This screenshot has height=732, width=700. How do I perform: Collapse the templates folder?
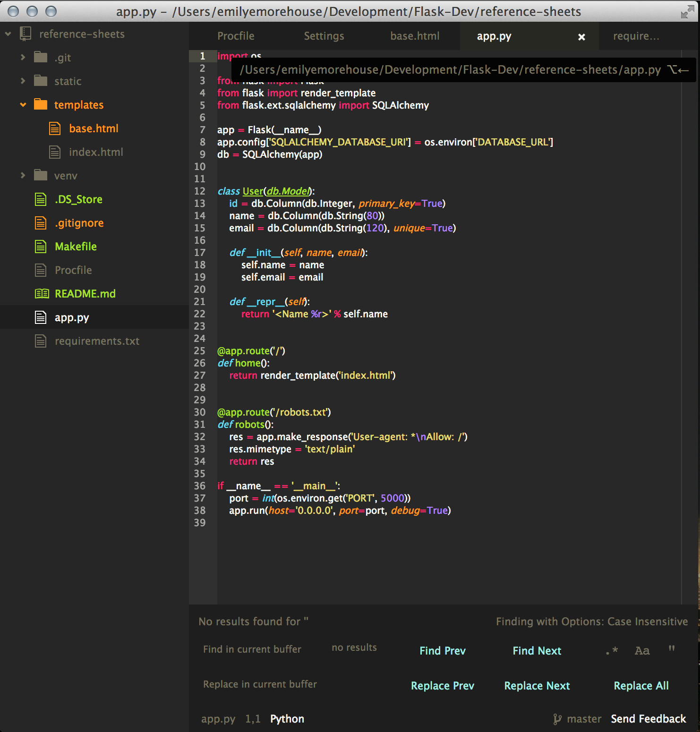[x=23, y=104]
